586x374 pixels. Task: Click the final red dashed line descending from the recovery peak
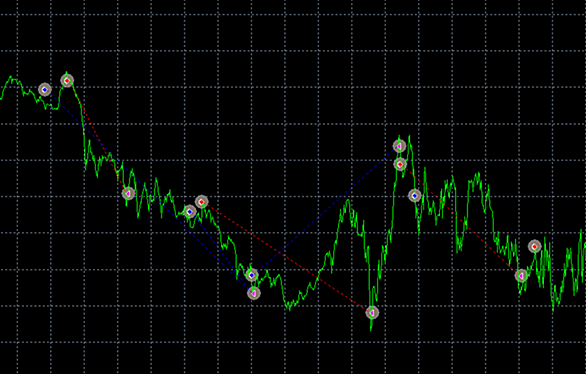point(461,220)
